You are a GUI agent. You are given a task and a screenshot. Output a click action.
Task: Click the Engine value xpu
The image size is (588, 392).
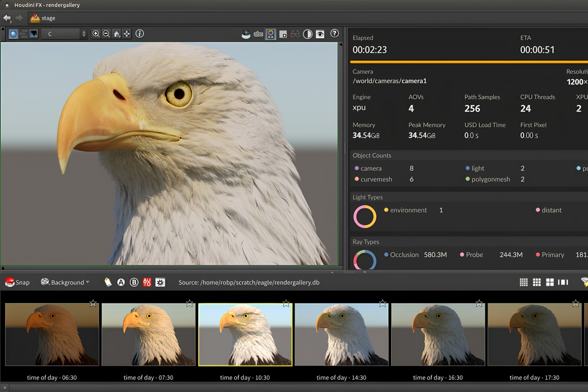pyautogui.click(x=359, y=108)
